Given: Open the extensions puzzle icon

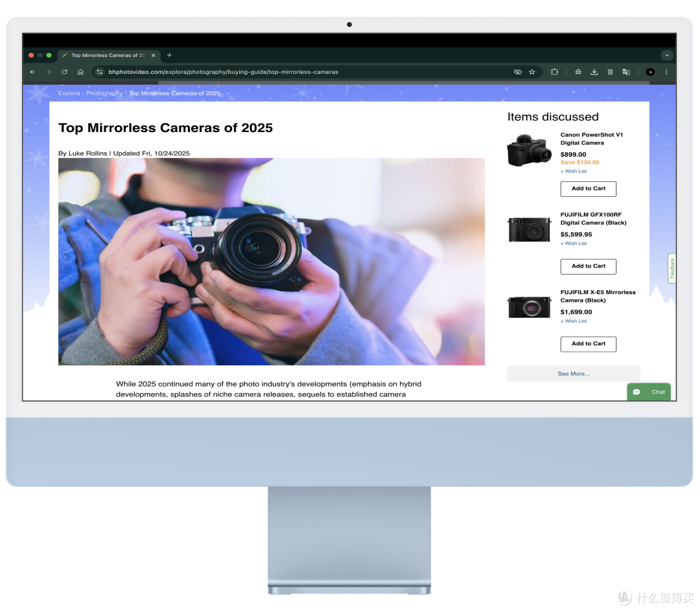Looking at the screenshot, I should coord(554,72).
